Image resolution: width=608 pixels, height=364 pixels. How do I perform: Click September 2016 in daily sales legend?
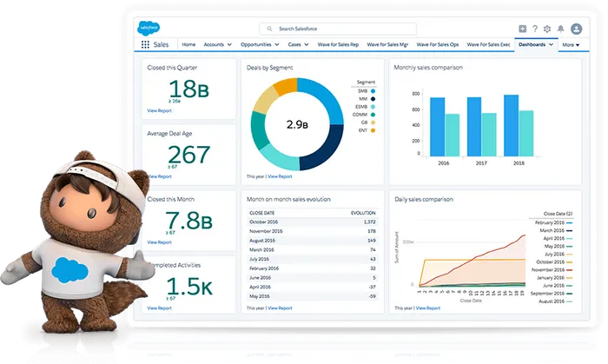point(552,294)
